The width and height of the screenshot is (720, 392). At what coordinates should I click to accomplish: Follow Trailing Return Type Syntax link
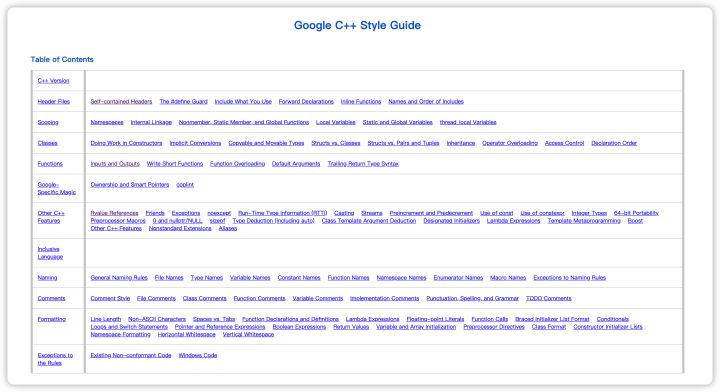point(363,163)
